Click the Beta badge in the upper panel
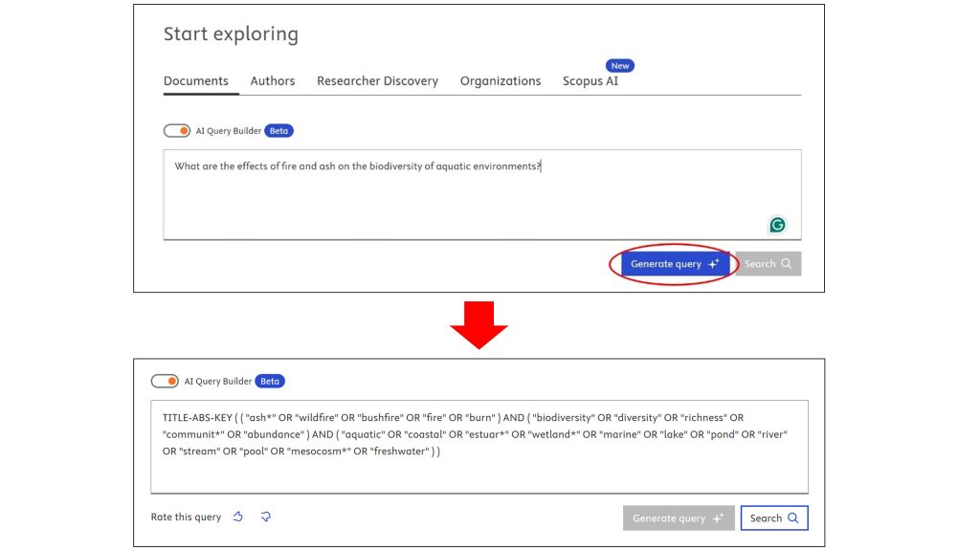The height and width of the screenshot is (551, 980). pyautogui.click(x=278, y=131)
